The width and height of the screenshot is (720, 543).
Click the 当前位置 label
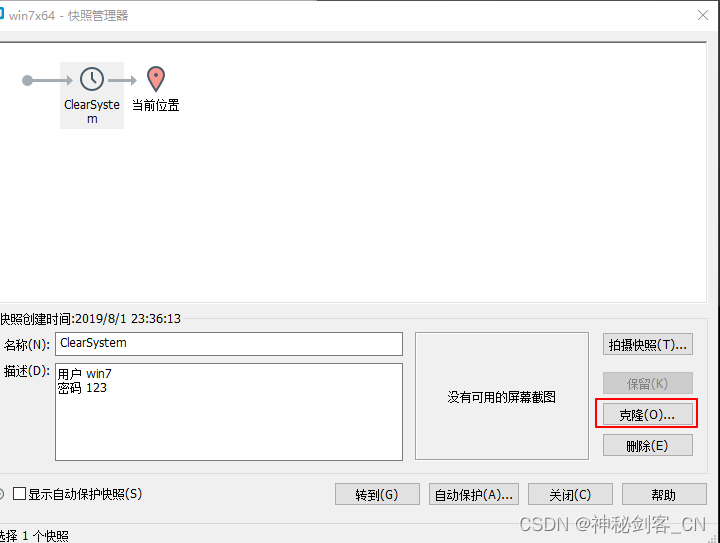(x=156, y=105)
